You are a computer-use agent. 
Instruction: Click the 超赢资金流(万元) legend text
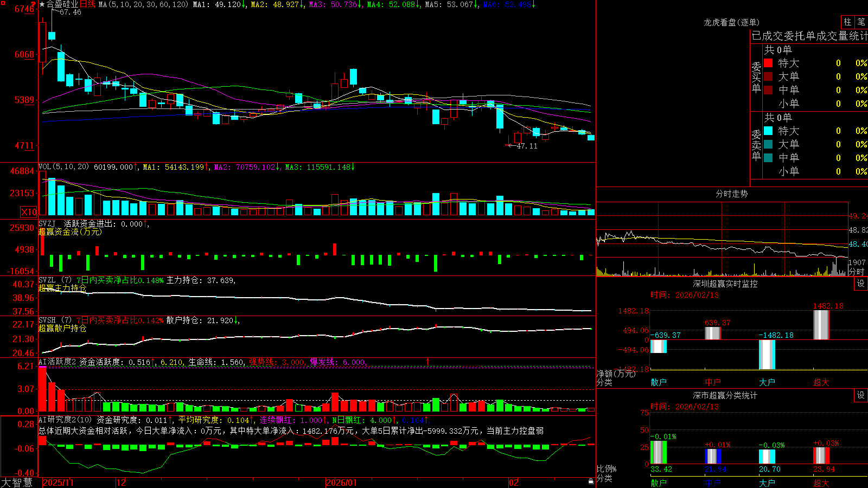70,232
